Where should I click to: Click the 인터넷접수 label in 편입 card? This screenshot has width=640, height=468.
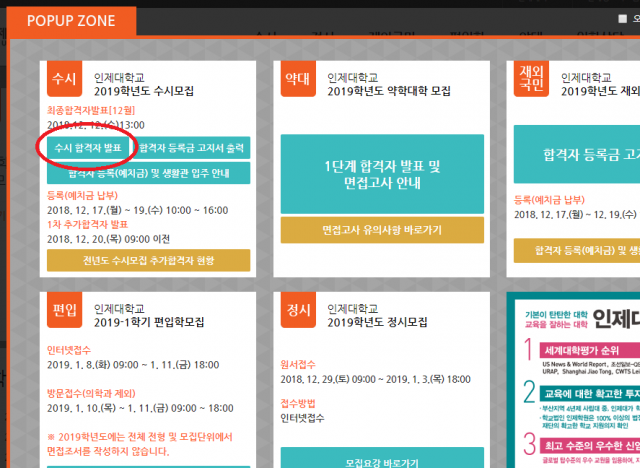click(69, 350)
